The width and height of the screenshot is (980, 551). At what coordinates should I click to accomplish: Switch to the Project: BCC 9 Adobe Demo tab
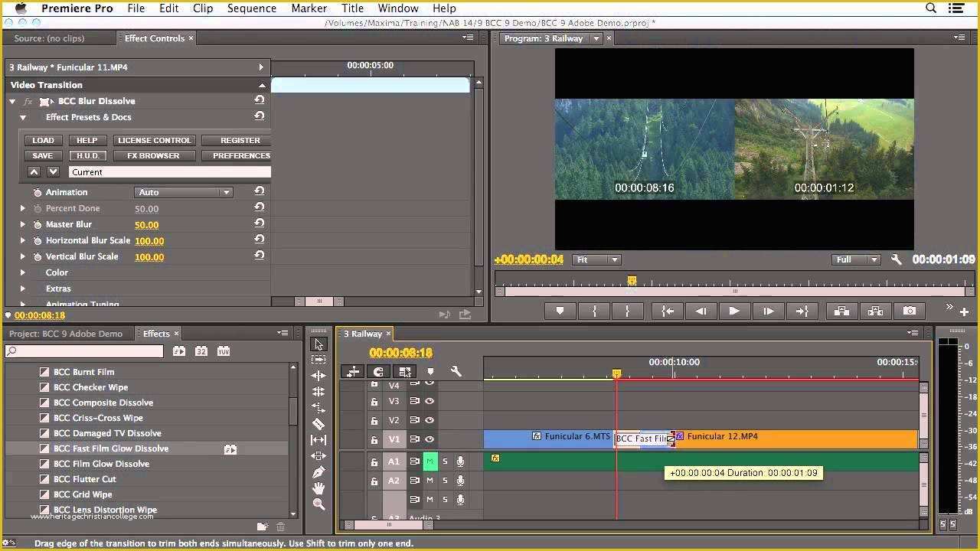pos(66,334)
